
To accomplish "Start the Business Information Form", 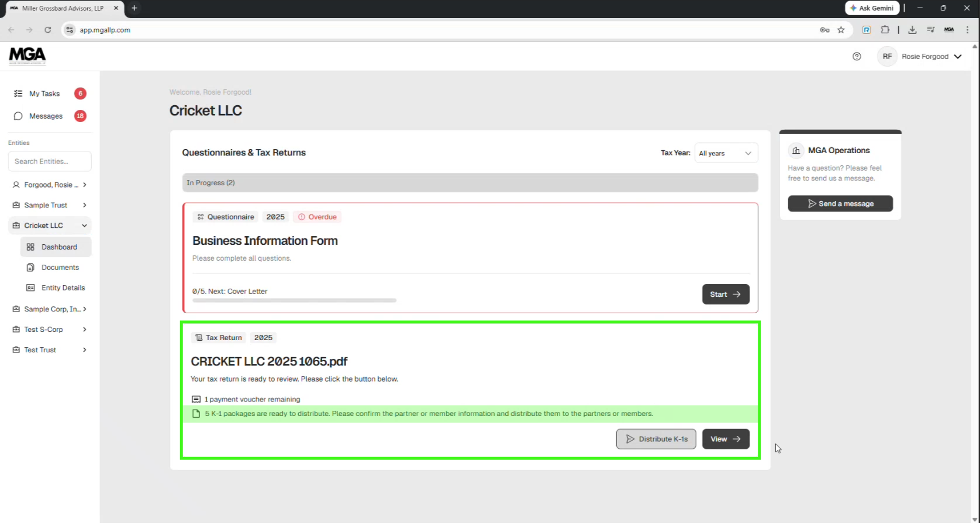I will 726,295.
